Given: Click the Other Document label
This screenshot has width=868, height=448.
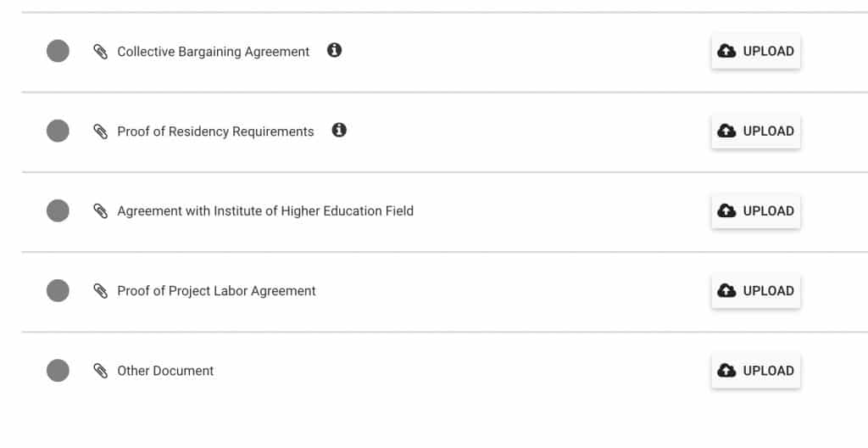Looking at the screenshot, I should tap(165, 371).
